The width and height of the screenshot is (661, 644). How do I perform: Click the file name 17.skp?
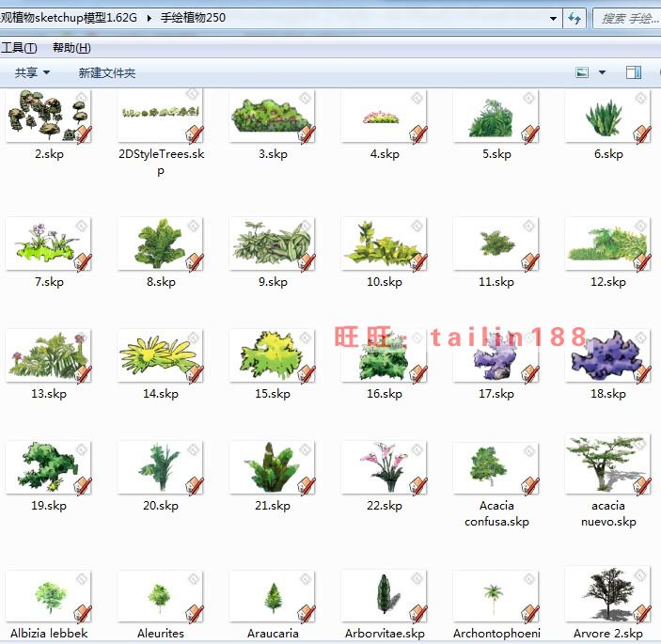pos(496,394)
